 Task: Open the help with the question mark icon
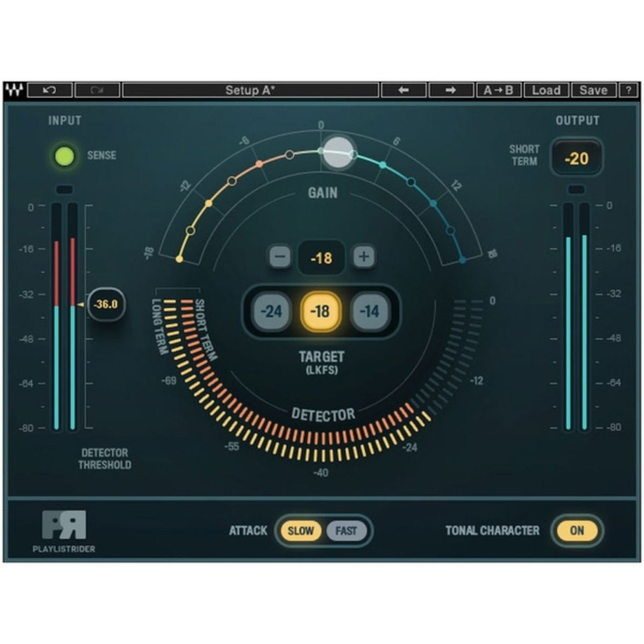coord(628,90)
